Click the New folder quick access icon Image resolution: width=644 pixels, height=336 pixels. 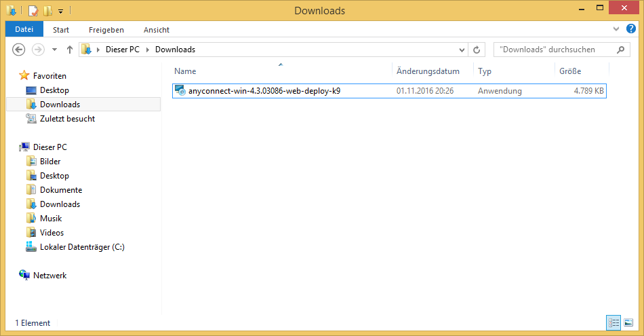coord(47,11)
